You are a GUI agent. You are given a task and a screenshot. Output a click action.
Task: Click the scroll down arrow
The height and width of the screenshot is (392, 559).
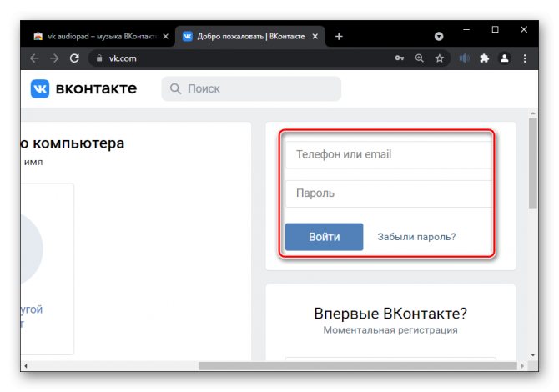(533, 355)
